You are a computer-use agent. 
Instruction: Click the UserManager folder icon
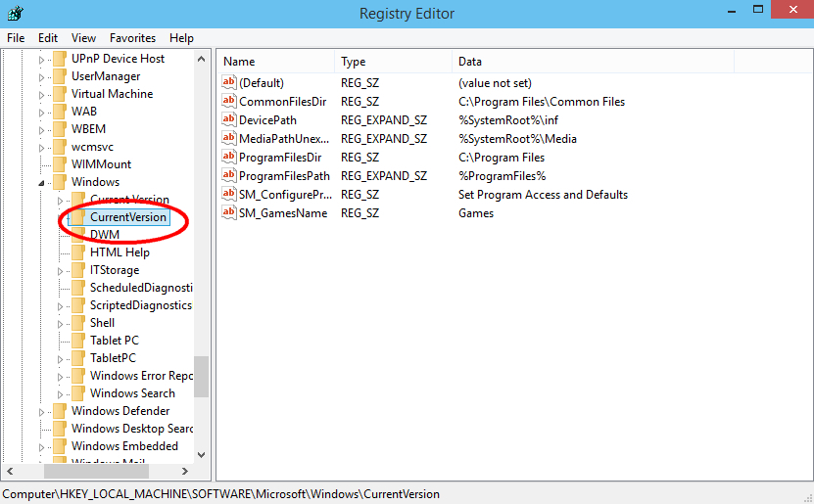60,76
